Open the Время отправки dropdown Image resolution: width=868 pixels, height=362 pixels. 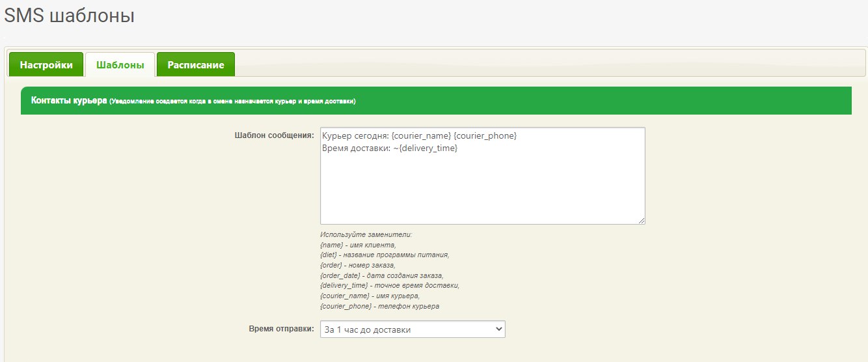point(413,329)
